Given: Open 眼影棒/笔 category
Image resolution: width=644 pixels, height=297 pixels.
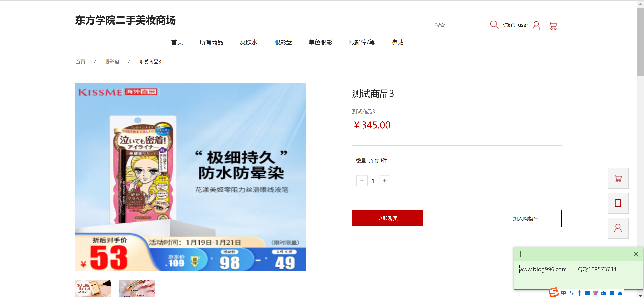Looking at the screenshot, I should point(362,42).
